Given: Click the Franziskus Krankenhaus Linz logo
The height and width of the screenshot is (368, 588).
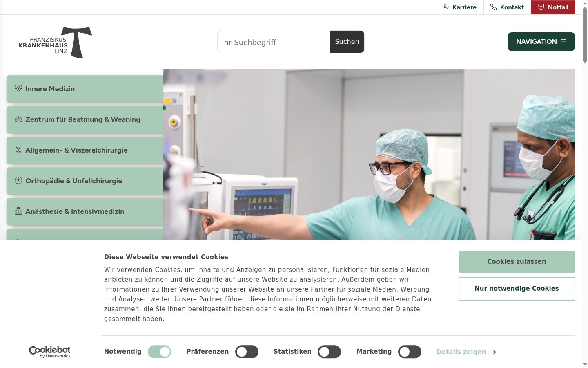Looking at the screenshot, I should click(x=55, y=43).
